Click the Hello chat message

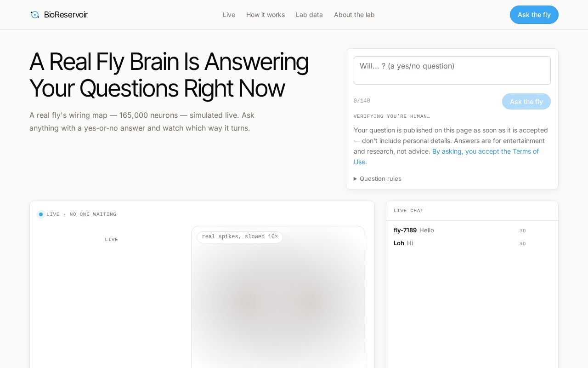(x=426, y=230)
